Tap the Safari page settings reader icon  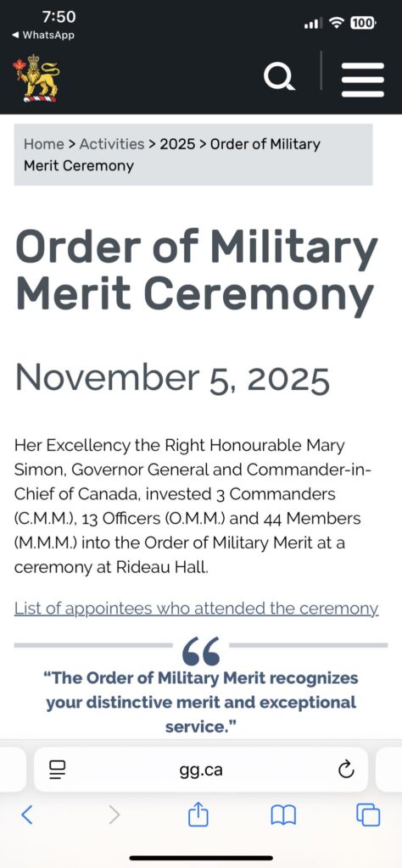coord(57,770)
